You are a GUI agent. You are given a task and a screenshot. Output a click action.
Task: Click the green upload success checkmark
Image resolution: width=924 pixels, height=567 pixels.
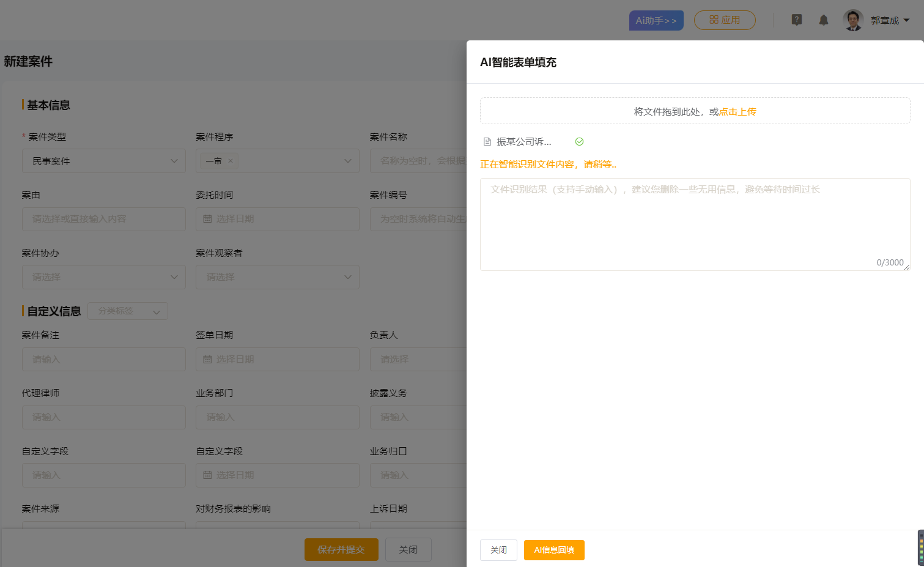[x=579, y=142]
